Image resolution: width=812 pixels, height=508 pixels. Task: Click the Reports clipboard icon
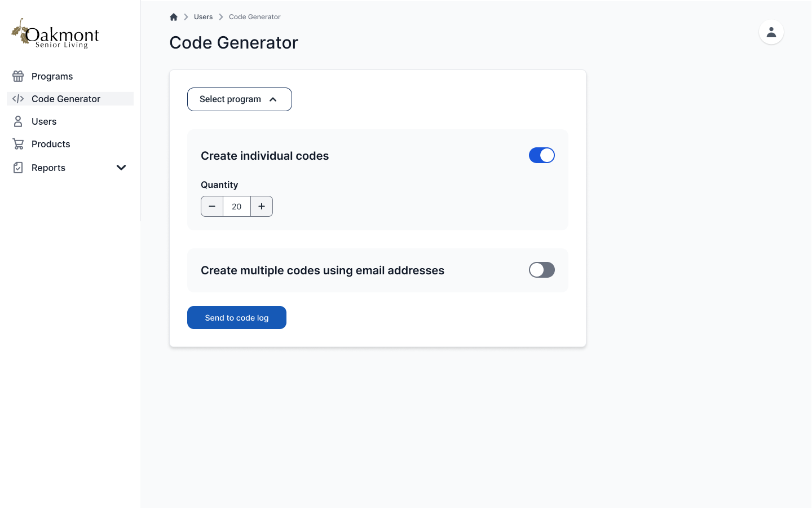click(x=18, y=168)
